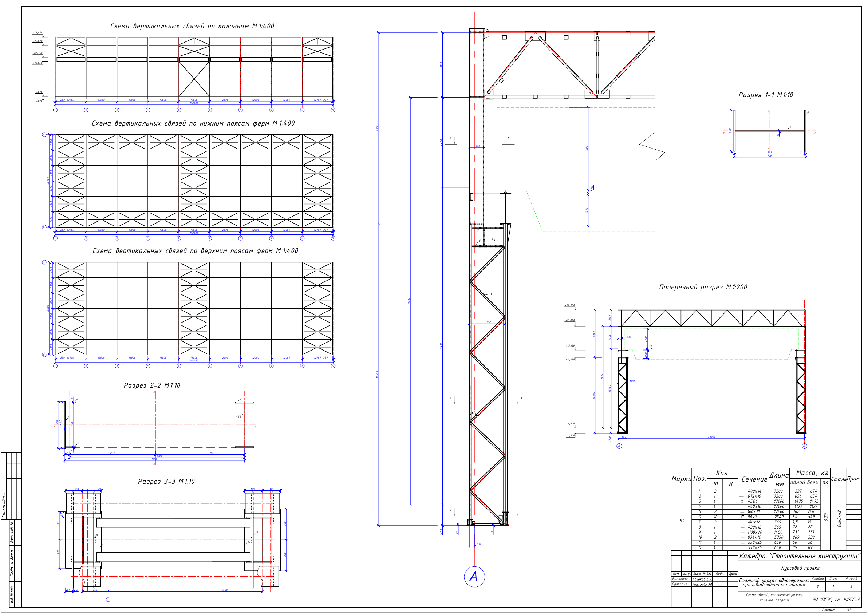Click the 'Прим.' column header
868x613 pixels.
click(x=854, y=479)
